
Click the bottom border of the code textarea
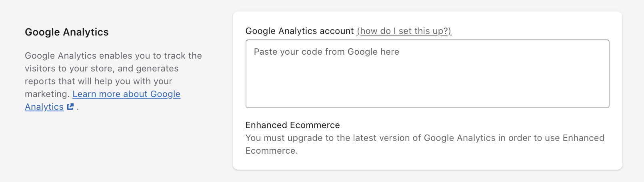point(427,107)
